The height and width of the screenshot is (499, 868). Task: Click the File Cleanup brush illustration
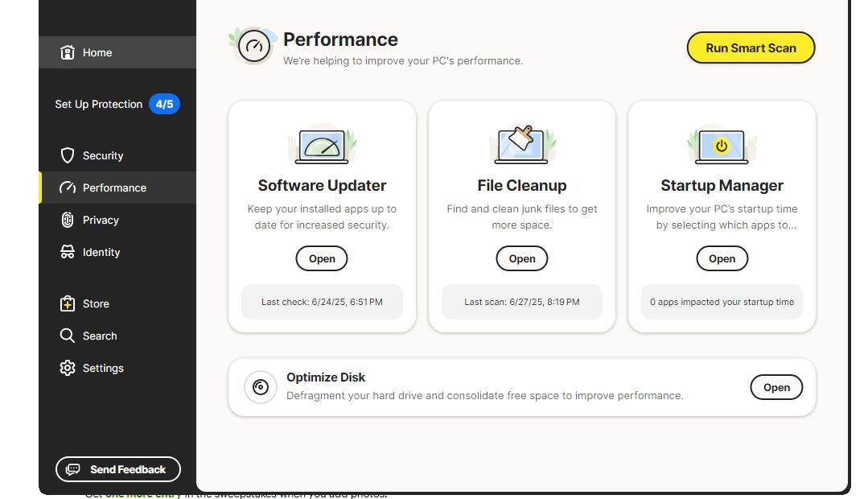pos(522,145)
